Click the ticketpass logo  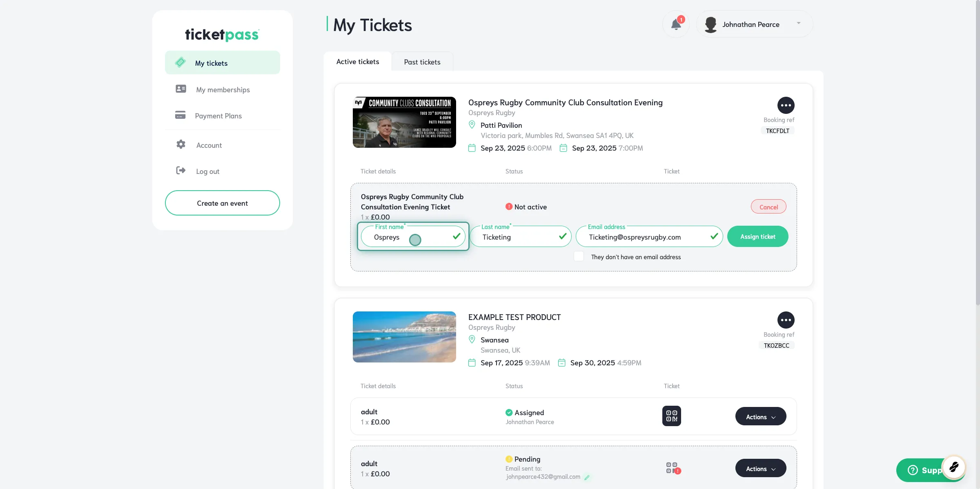tap(222, 35)
